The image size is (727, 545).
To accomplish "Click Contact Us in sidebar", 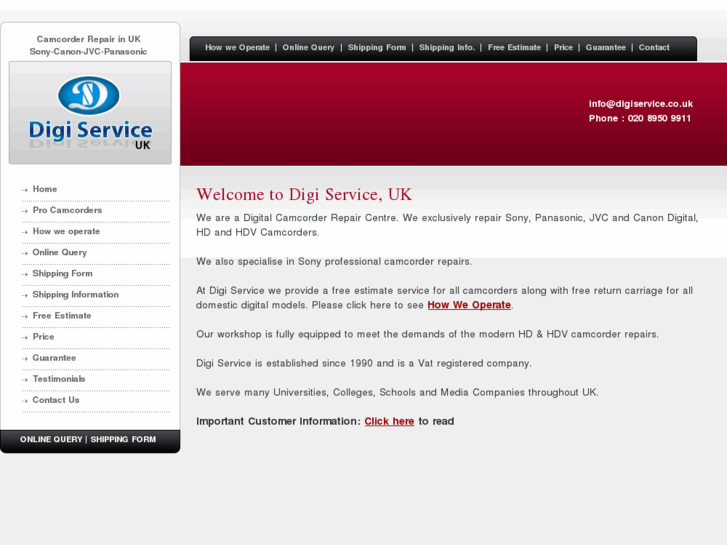I will pos(56,400).
